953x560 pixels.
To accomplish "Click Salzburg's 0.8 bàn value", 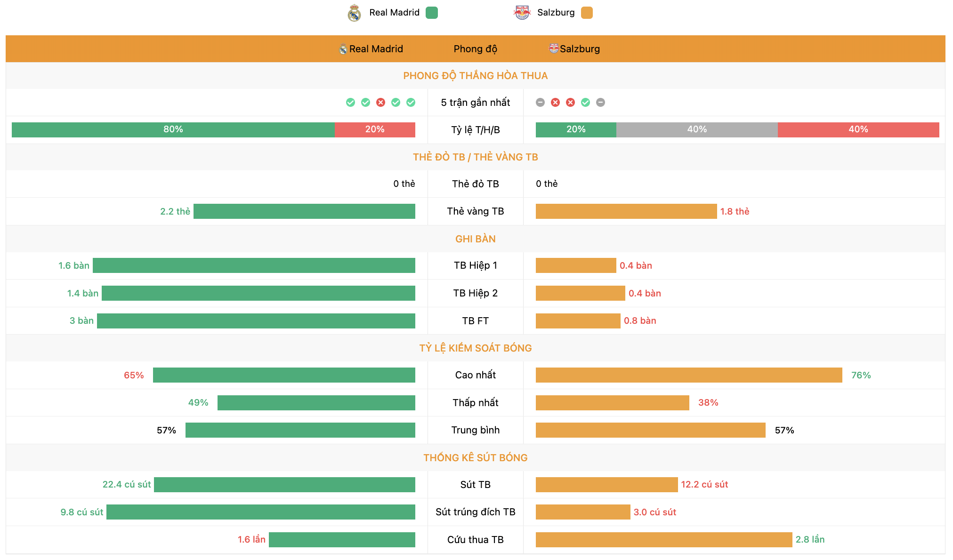I will (640, 321).
